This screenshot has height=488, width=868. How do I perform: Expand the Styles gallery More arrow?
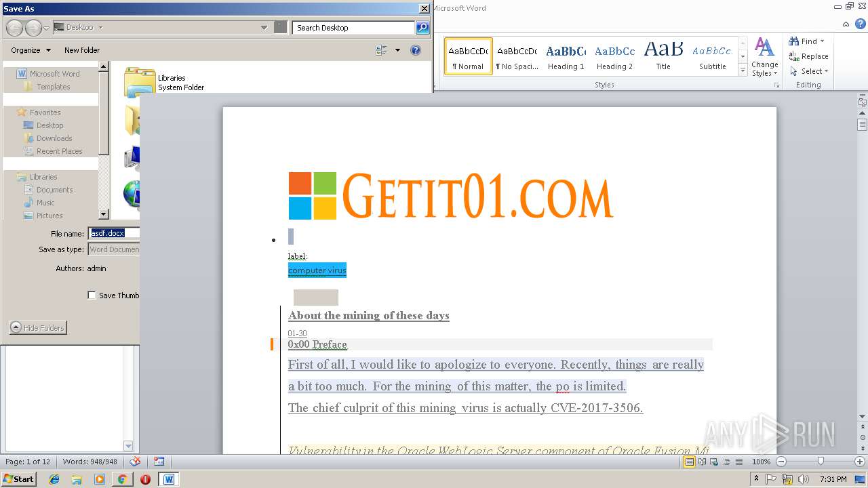coord(743,70)
